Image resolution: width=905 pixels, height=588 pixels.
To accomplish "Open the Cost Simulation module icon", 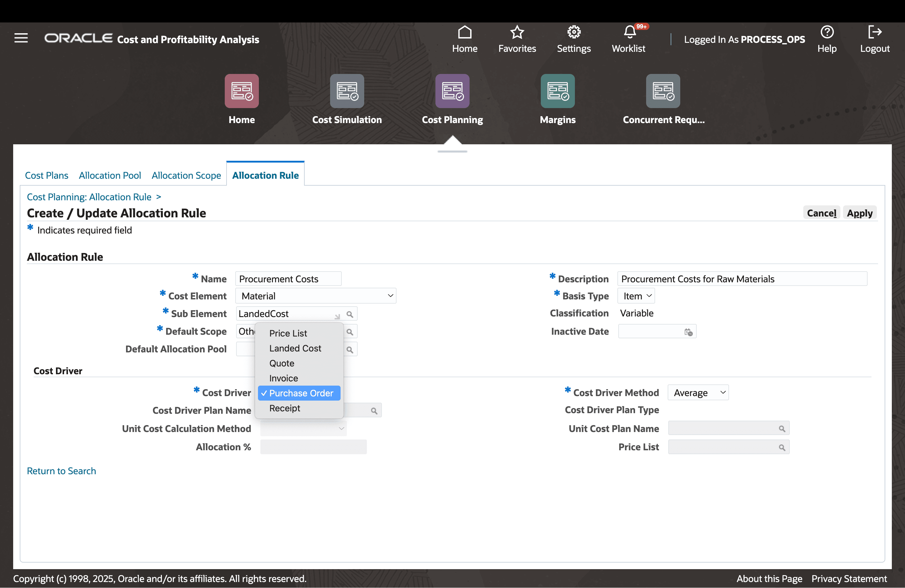I will (347, 91).
